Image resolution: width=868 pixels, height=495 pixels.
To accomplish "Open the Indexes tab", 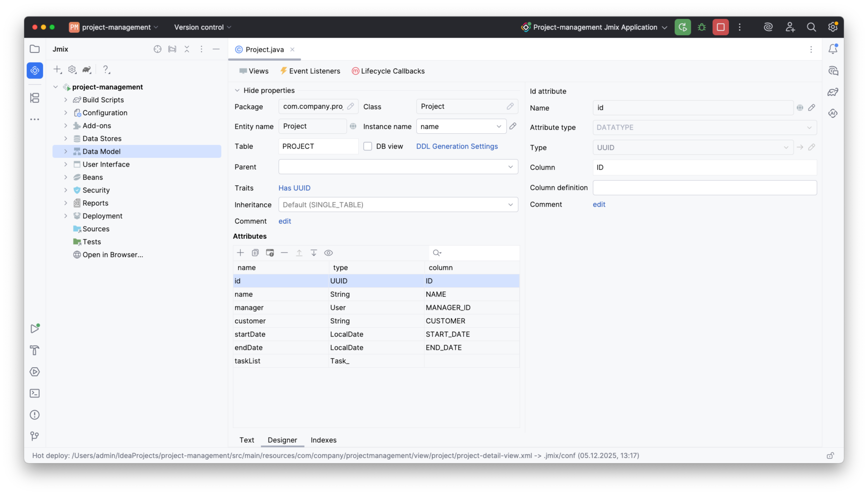I will [x=323, y=440].
